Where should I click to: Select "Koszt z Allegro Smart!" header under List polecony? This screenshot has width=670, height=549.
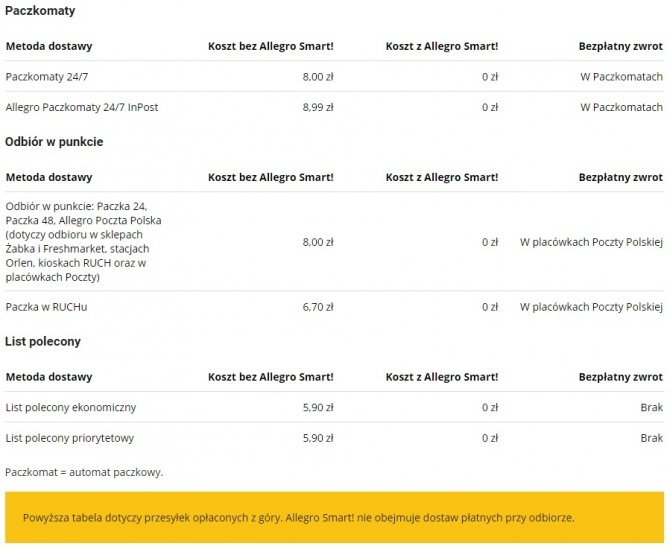coord(442,377)
